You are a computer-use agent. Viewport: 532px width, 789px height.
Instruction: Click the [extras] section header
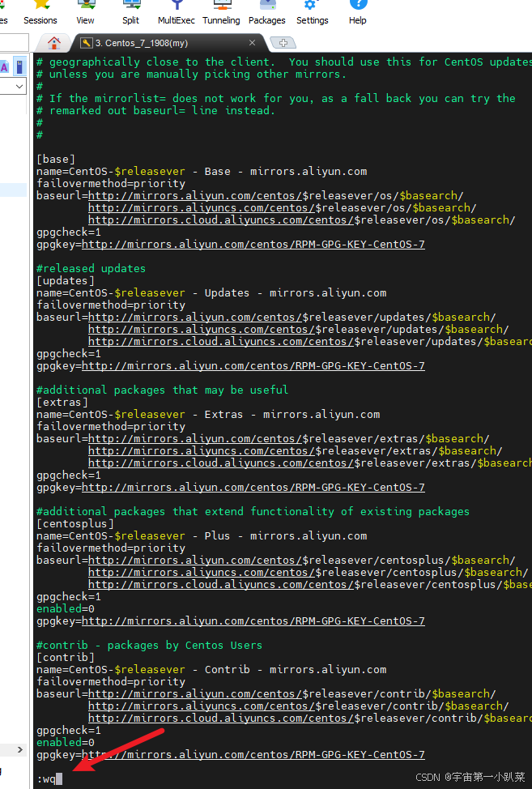pyautogui.click(x=62, y=402)
